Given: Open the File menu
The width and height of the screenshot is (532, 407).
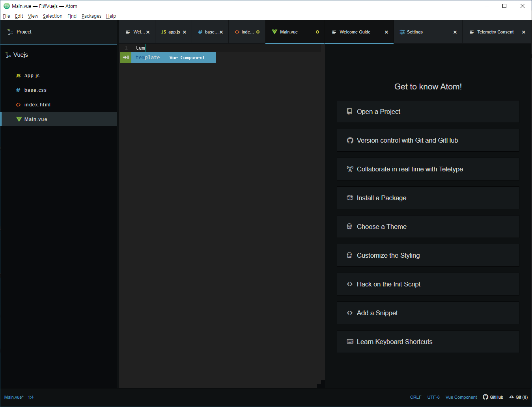Looking at the screenshot, I should click(6, 16).
